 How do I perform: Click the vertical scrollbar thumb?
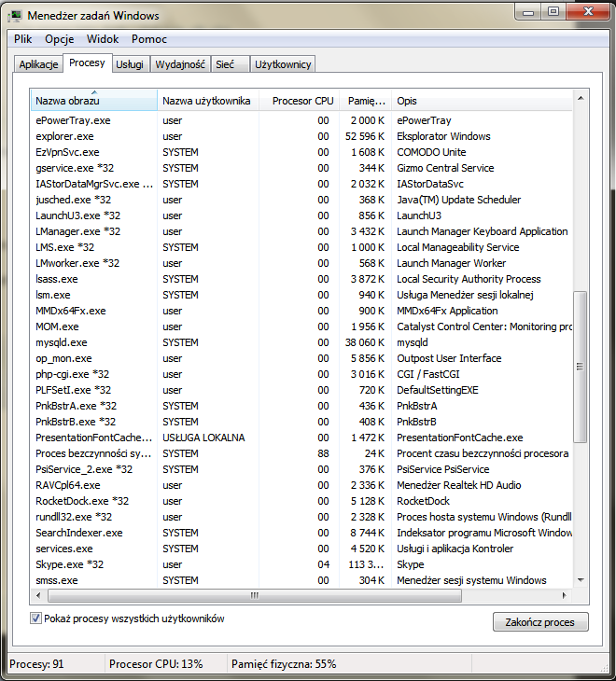(x=580, y=367)
